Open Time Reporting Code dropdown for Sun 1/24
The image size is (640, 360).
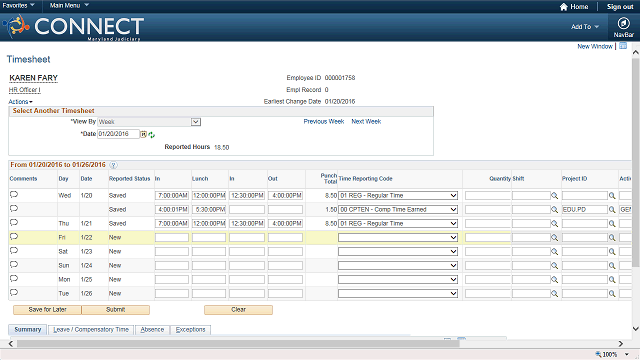click(x=398, y=266)
